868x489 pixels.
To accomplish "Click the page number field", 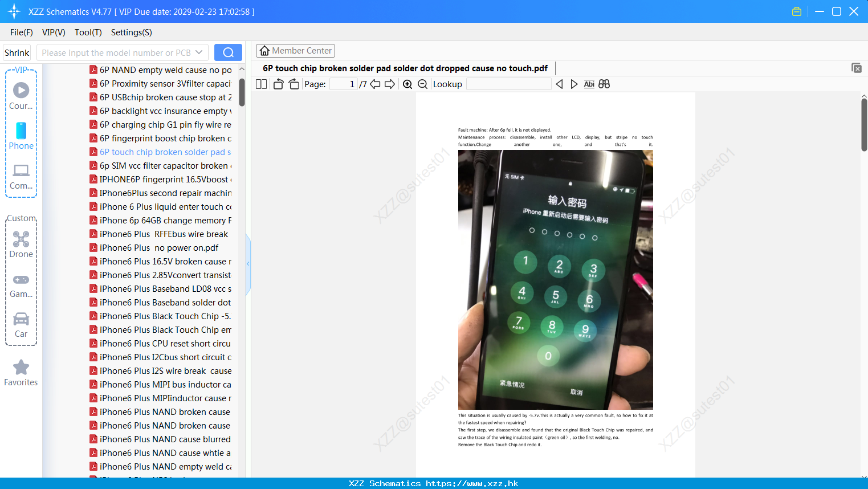I will [343, 84].
